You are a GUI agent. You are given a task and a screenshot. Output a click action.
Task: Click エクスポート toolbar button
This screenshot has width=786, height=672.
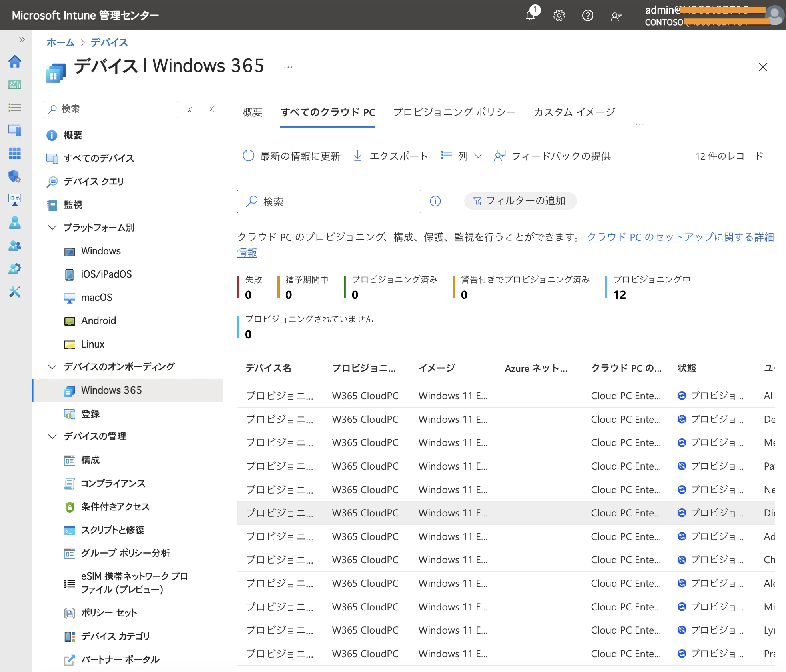(391, 156)
